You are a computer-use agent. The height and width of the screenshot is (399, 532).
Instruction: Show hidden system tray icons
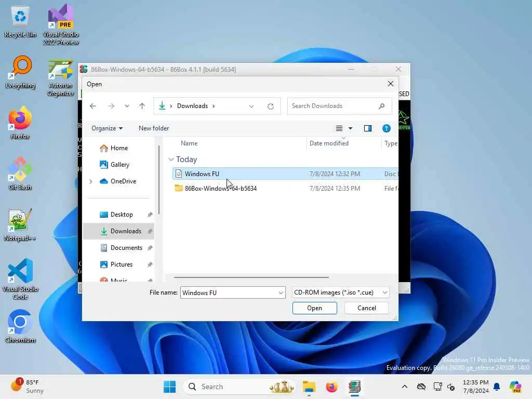click(x=404, y=387)
